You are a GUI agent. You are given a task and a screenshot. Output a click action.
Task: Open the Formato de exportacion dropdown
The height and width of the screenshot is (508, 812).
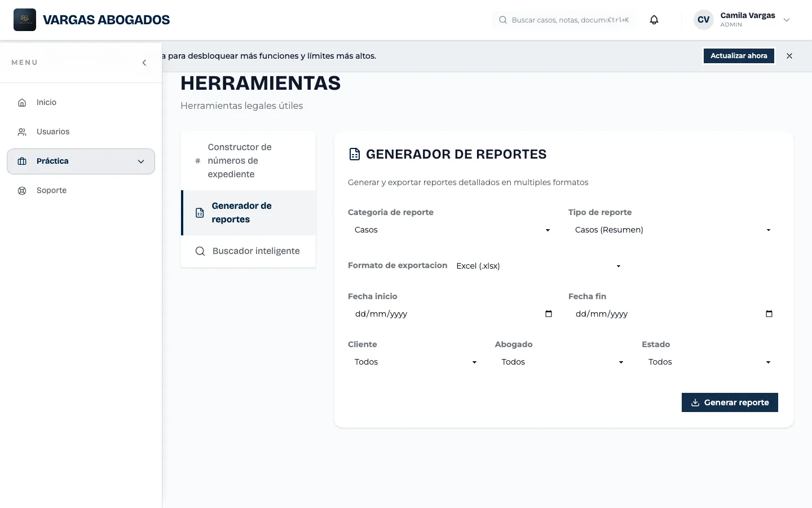pos(539,266)
